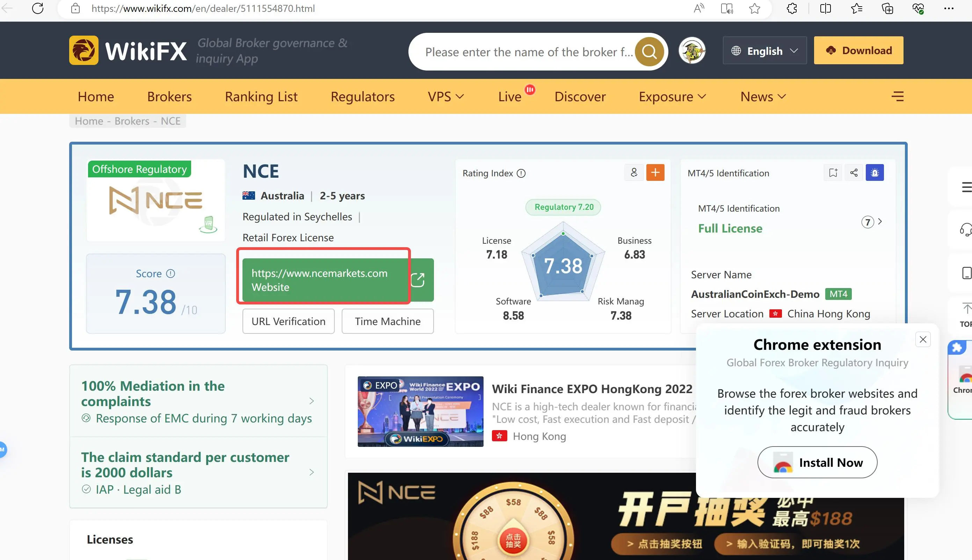Open the user avatar profile
This screenshot has height=560, width=972.
click(x=692, y=50)
